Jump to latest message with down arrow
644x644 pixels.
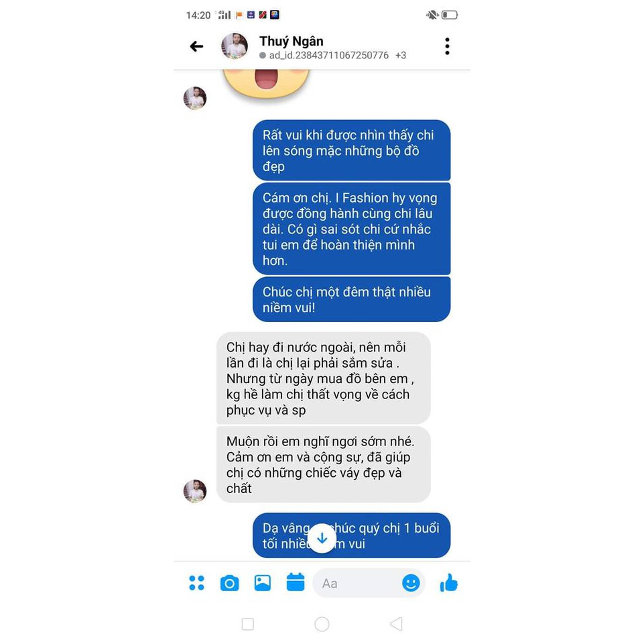(322, 538)
